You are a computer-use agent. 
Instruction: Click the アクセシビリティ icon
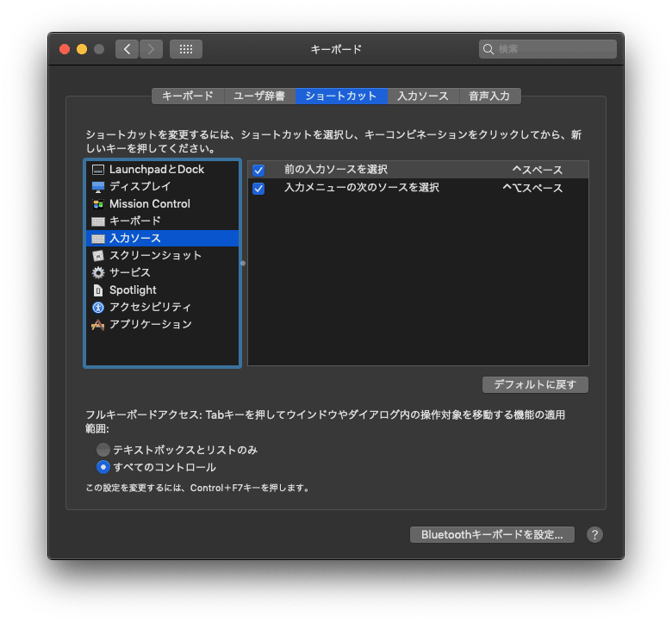97,308
